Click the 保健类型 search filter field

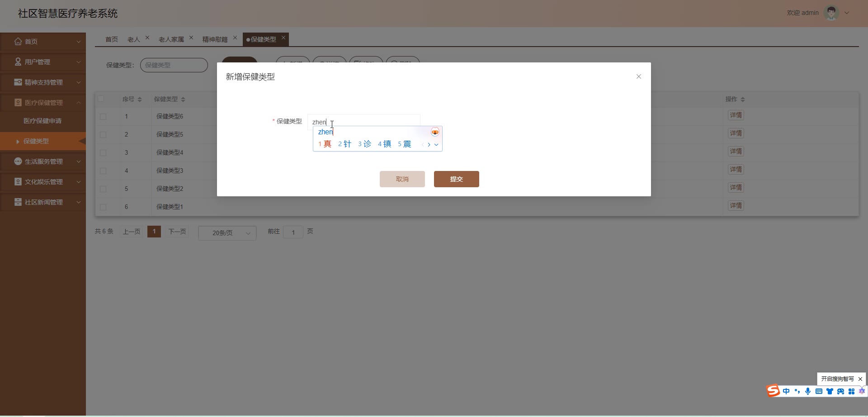(x=174, y=65)
